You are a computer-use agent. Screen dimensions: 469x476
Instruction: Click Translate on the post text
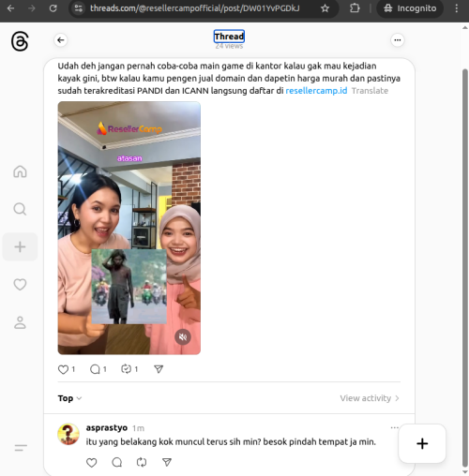point(370,91)
